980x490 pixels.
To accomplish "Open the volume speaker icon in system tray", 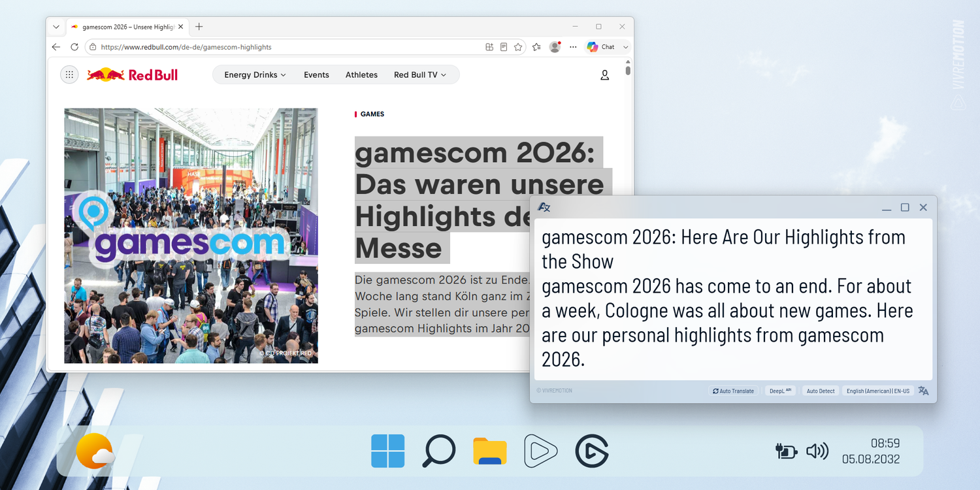I will point(817,451).
